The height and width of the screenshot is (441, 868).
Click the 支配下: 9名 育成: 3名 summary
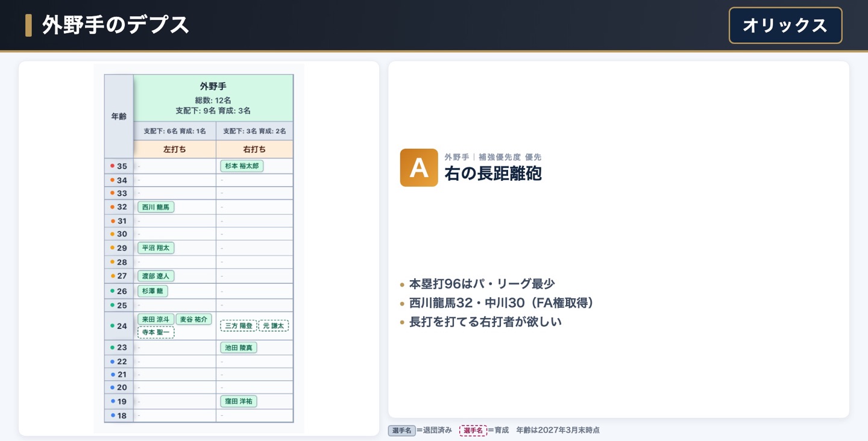[x=213, y=111]
